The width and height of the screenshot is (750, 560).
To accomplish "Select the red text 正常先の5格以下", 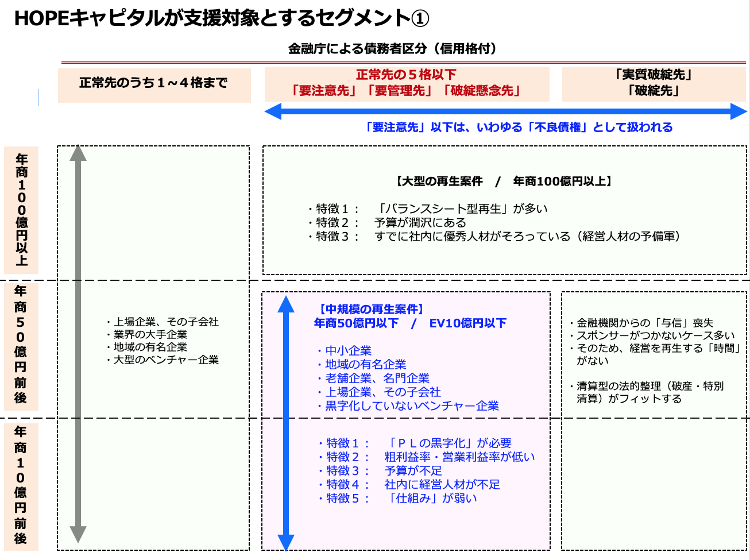I will [406, 75].
